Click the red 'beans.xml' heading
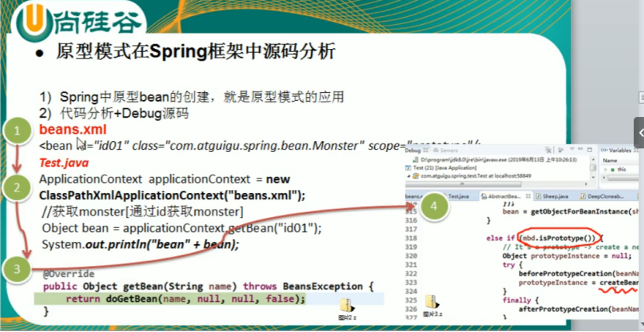This screenshot has width=644, height=332. pyautogui.click(x=73, y=130)
